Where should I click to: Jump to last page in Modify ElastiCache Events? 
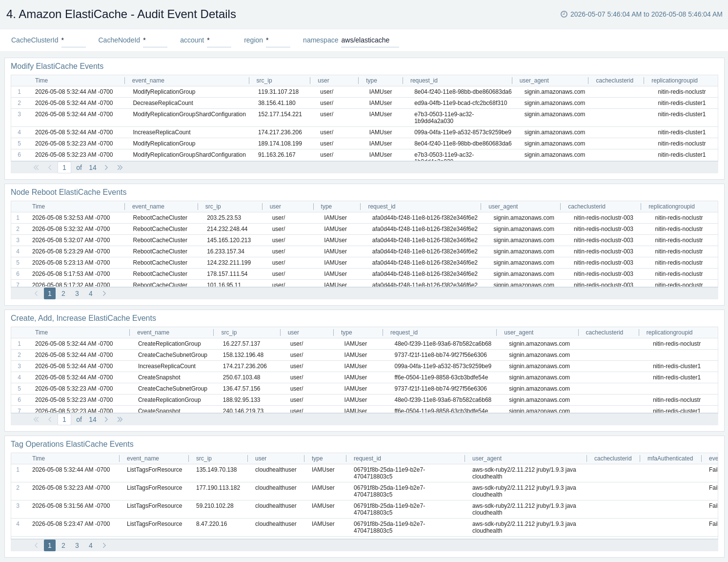pyautogui.click(x=120, y=167)
